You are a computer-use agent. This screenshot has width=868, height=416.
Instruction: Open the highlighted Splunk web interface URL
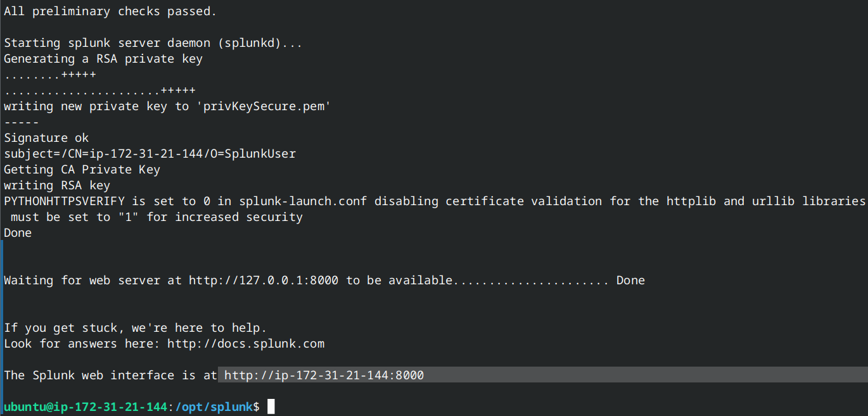[324, 375]
